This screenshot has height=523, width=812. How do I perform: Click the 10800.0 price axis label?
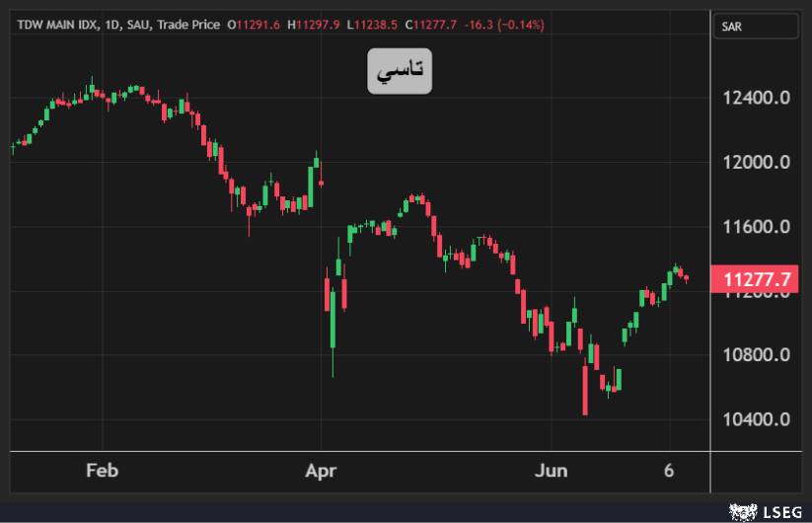pyautogui.click(x=757, y=355)
